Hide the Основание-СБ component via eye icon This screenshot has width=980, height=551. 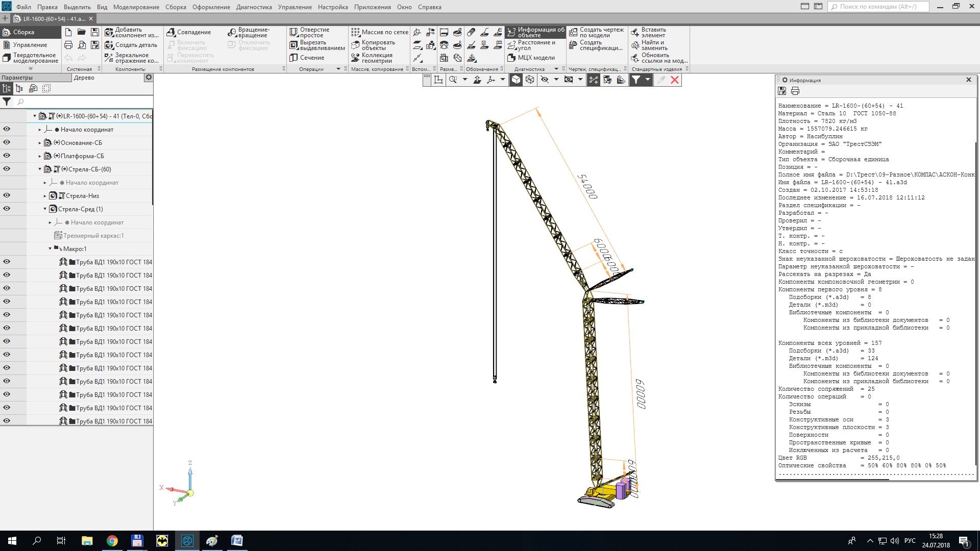(x=7, y=142)
